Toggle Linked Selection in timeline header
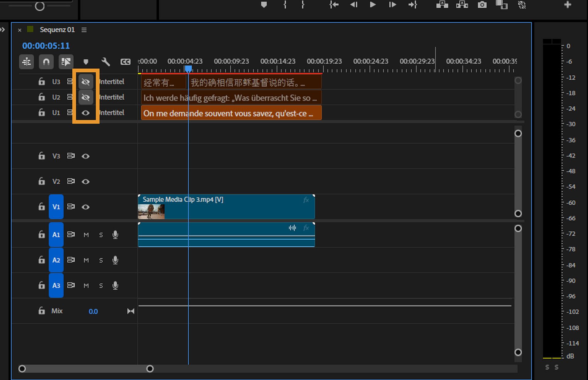Screen dimensions: 588x380 point(66,62)
